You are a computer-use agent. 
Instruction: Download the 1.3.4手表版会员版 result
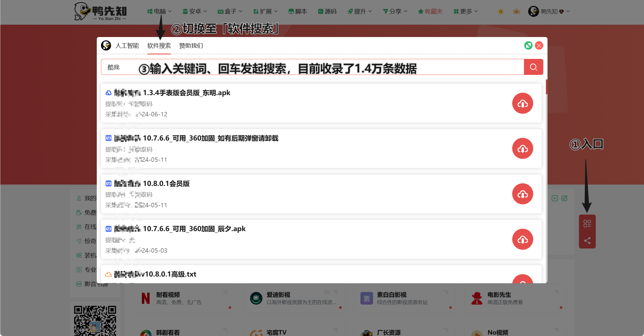tap(523, 103)
